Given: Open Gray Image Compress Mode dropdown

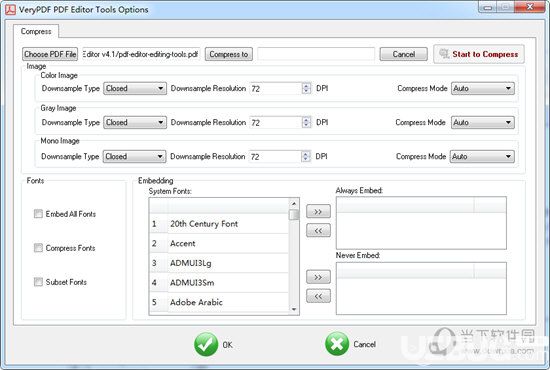Looking at the screenshot, I should click(483, 122).
